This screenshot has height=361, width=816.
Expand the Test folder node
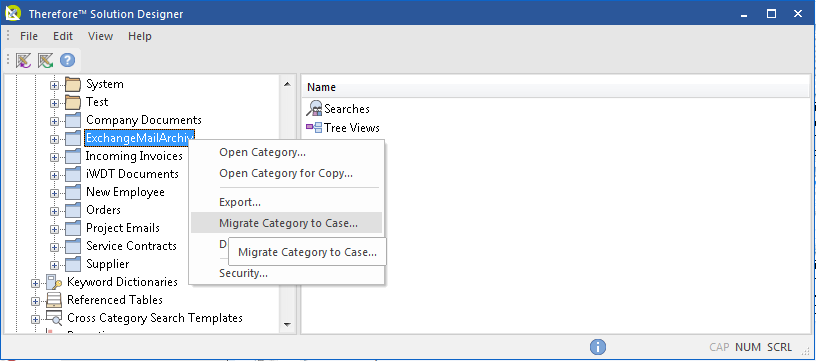[54, 103]
